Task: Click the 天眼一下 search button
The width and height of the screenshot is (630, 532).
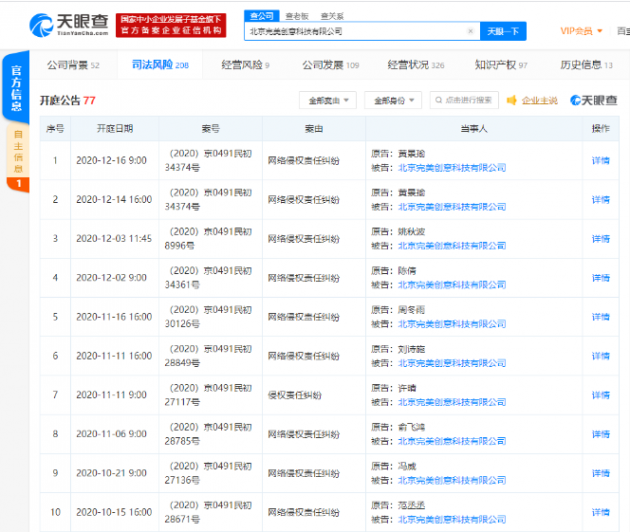Action: coord(503,31)
